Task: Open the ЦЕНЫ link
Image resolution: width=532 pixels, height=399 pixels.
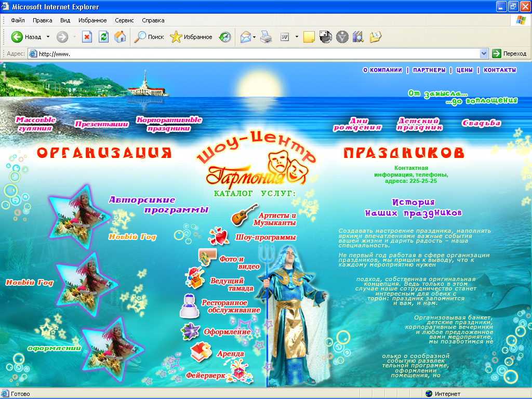Action: click(464, 70)
